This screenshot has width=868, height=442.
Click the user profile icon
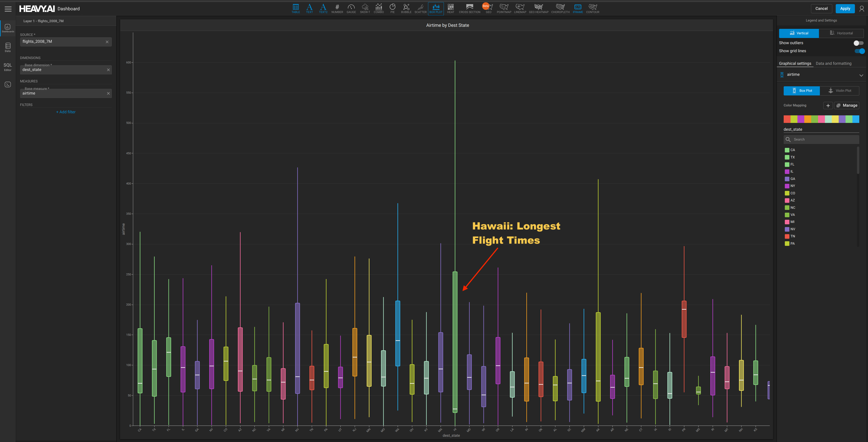[862, 9]
